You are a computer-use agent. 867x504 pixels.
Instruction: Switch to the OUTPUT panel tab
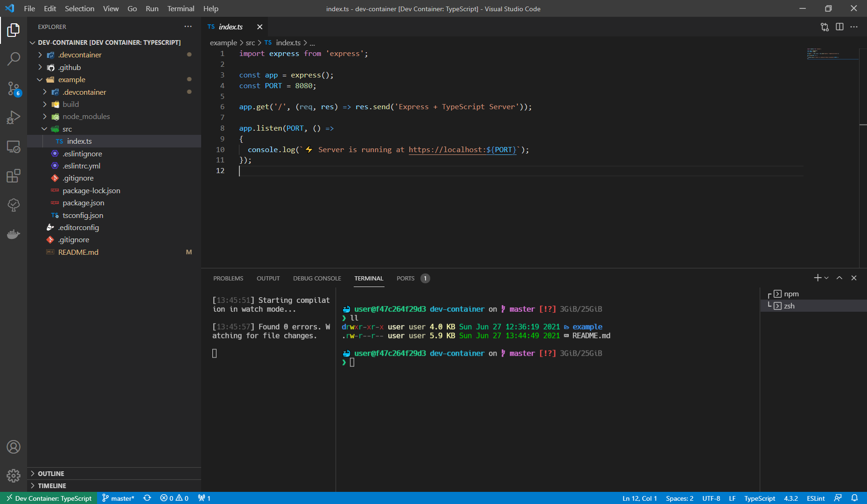coord(268,278)
